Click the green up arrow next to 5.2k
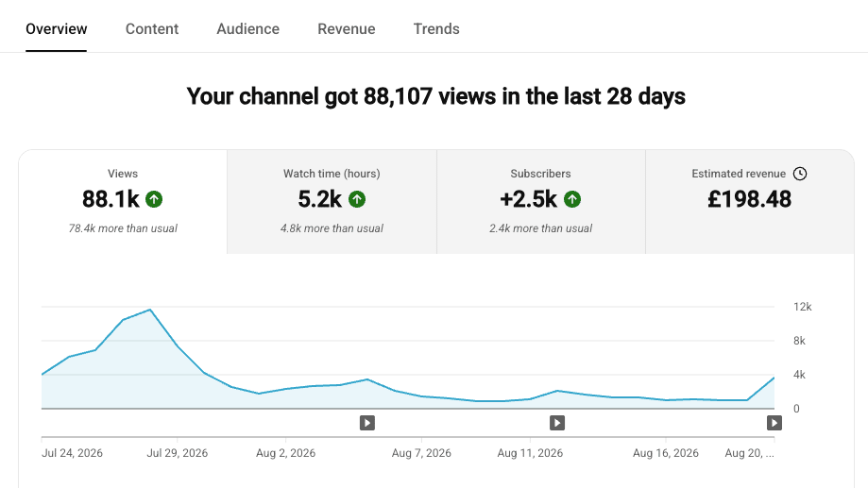Image resolution: width=868 pixels, height=488 pixels. coord(357,199)
